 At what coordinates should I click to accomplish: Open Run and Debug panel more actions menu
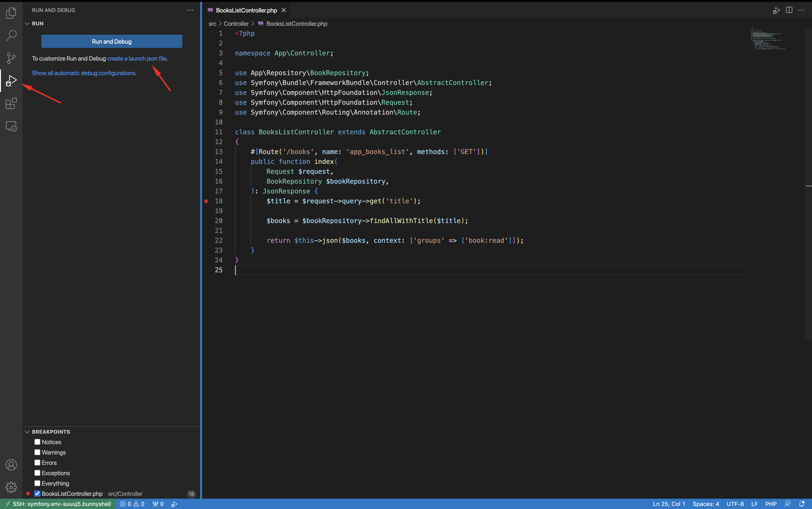[190, 10]
